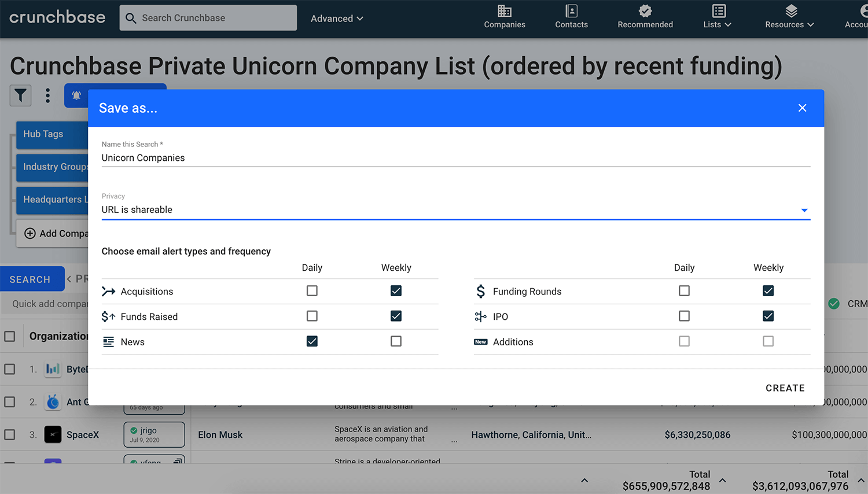The image size is (868, 494).
Task: Click the Funds Raised dollar icon
Action: [108, 316]
